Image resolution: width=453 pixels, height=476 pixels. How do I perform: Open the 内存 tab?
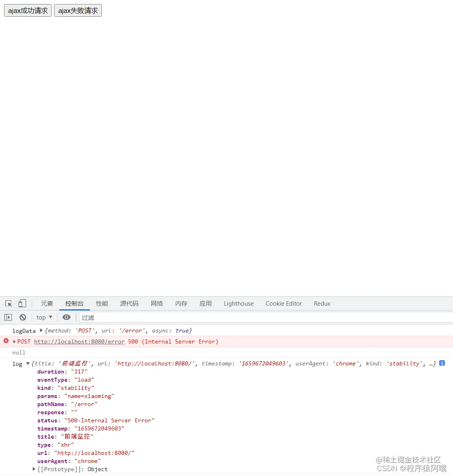tap(181, 304)
